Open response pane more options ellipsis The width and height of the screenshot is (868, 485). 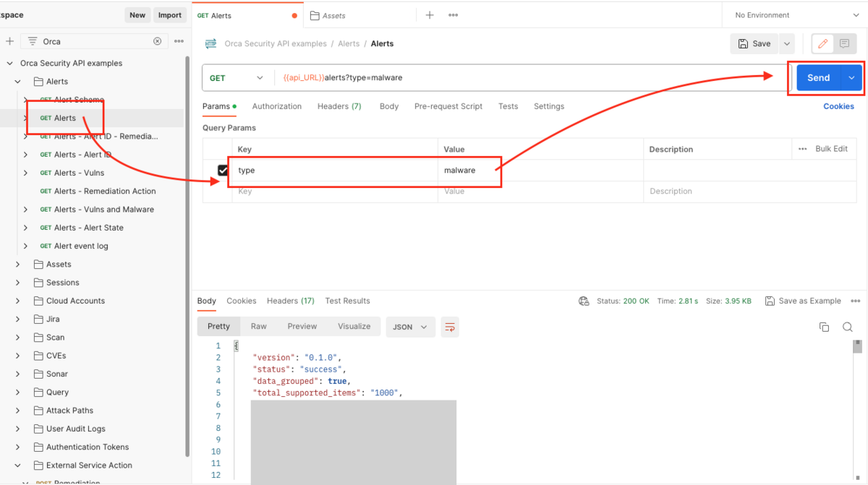pyautogui.click(x=856, y=301)
